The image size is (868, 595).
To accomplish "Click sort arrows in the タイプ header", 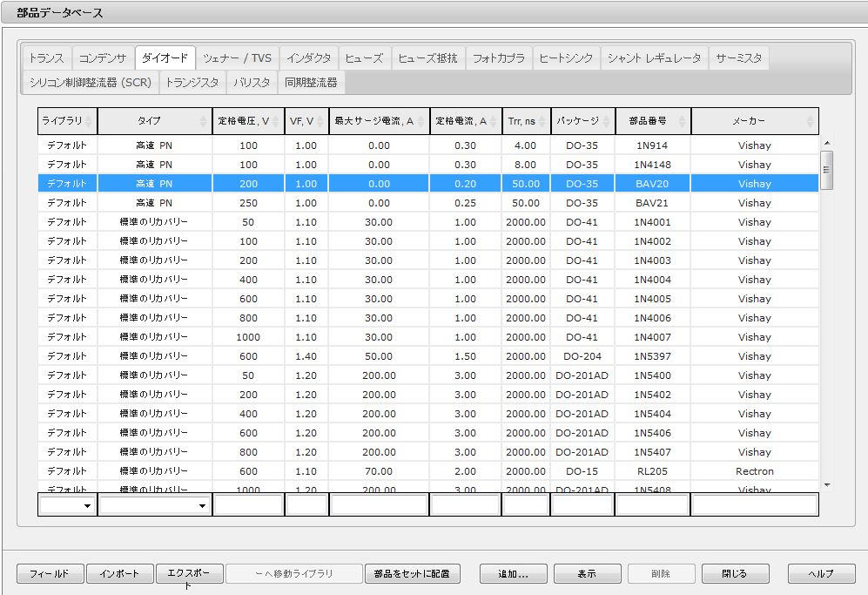I will tap(205, 121).
